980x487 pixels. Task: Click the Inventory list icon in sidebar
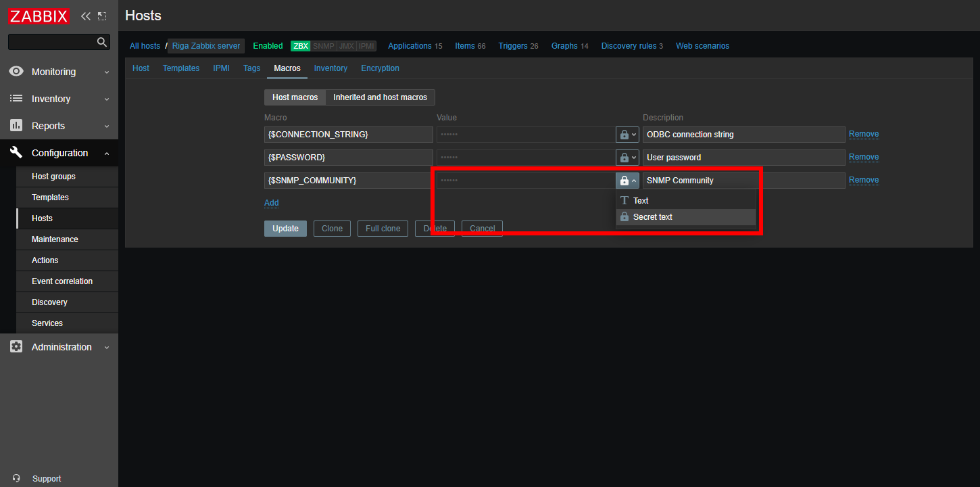point(16,99)
